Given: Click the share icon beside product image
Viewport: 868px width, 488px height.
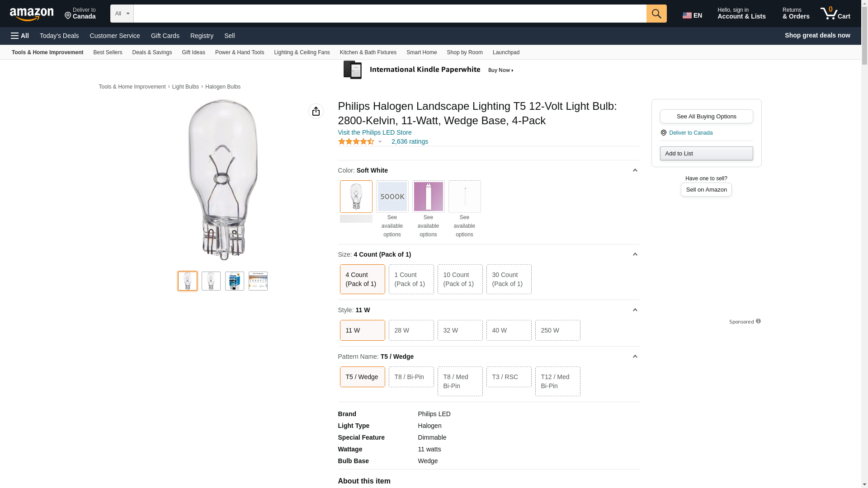Looking at the screenshot, I should (316, 111).
